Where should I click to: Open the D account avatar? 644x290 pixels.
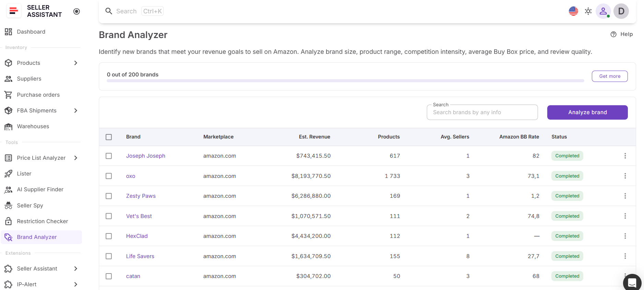point(621,11)
